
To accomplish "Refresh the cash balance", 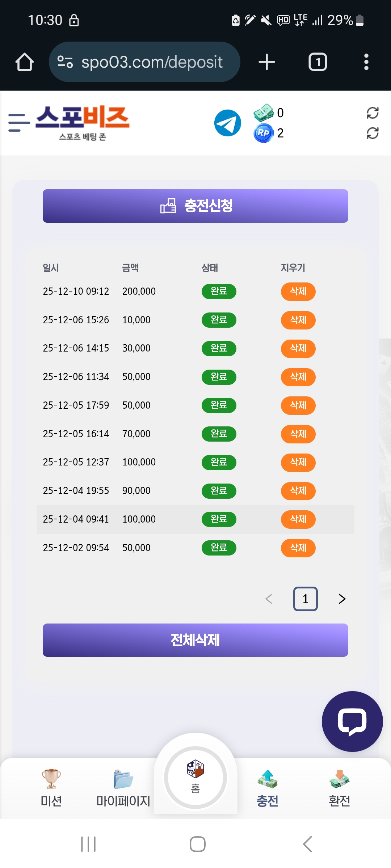I will click(x=372, y=113).
